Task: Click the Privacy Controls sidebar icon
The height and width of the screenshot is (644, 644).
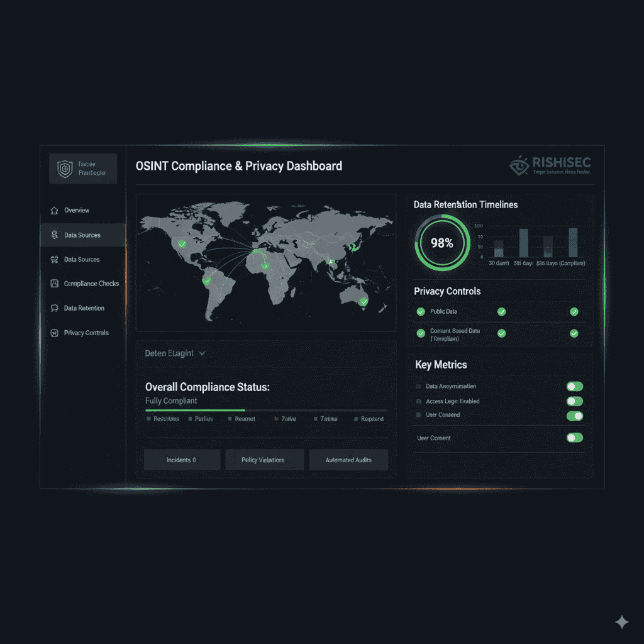Action: (54, 333)
